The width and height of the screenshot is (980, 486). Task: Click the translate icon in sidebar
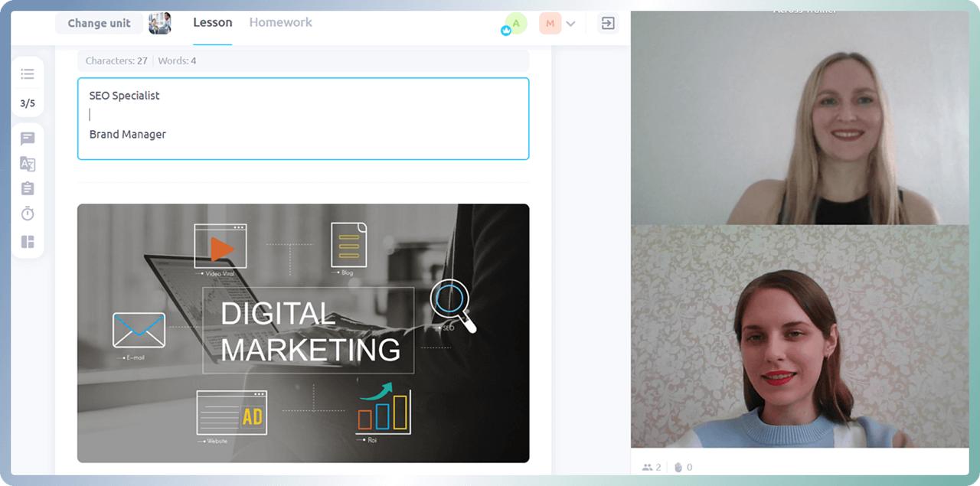[x=28, y=164]
